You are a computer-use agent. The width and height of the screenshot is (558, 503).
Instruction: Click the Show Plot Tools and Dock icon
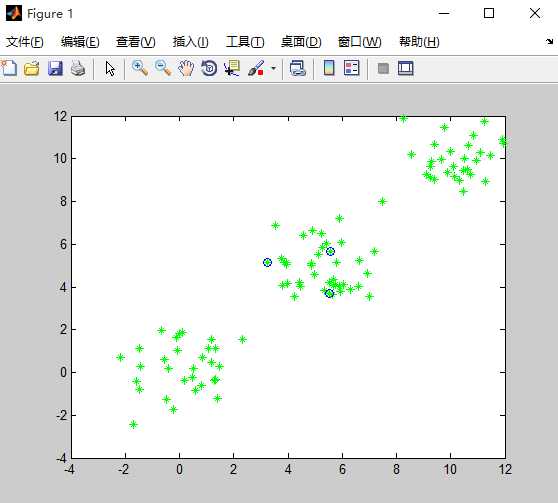[406, 68]
